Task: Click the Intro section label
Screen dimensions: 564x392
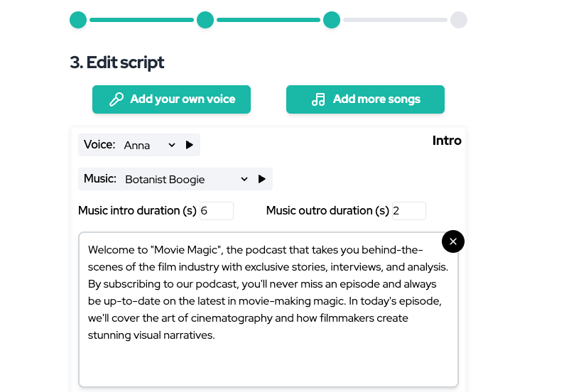Action: [447, 141]
